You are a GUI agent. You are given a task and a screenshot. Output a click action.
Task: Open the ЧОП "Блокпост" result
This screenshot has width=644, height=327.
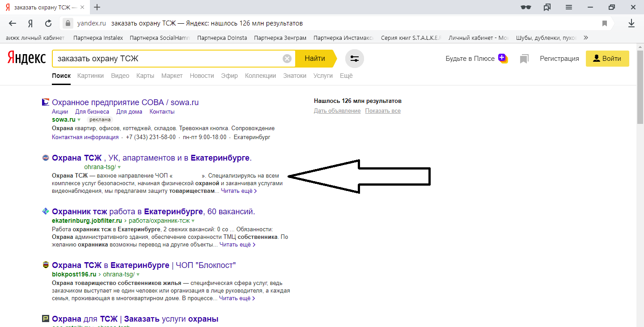point(144,265)
